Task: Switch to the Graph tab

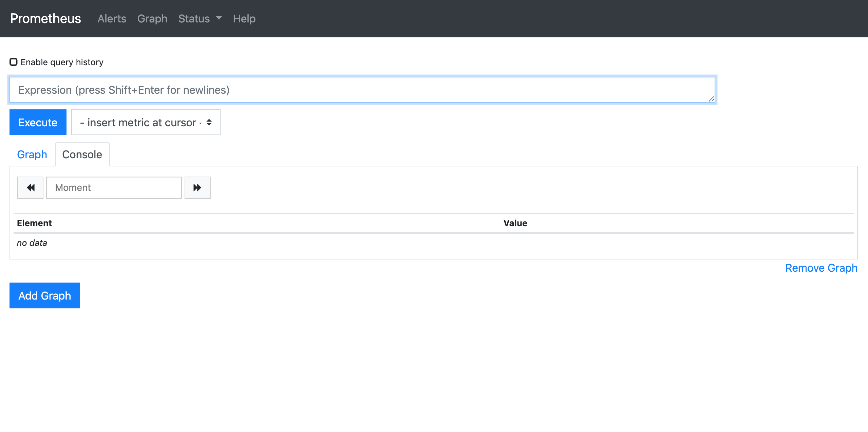Action: click(32, 155)
